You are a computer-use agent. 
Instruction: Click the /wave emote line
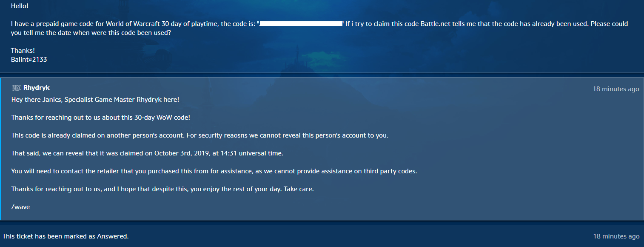point(20,207)
